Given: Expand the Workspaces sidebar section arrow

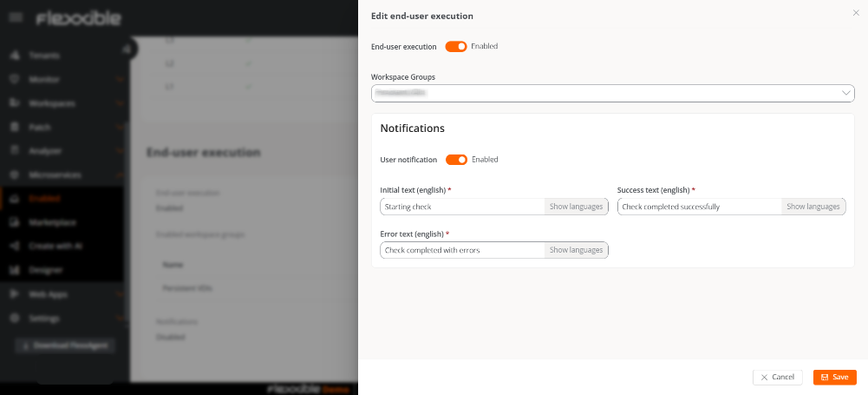Looking at the screenshot, I should pyautogui.click(x=120, y=103).
